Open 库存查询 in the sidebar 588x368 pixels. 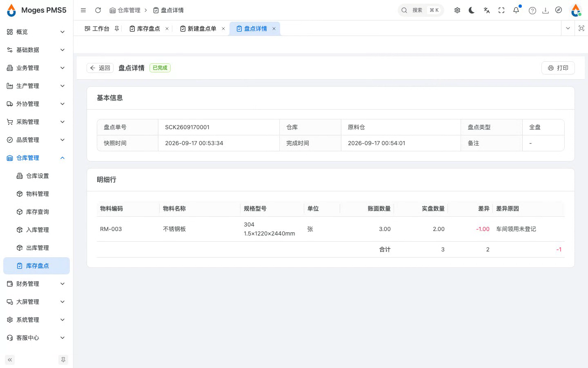pos(36,212)
